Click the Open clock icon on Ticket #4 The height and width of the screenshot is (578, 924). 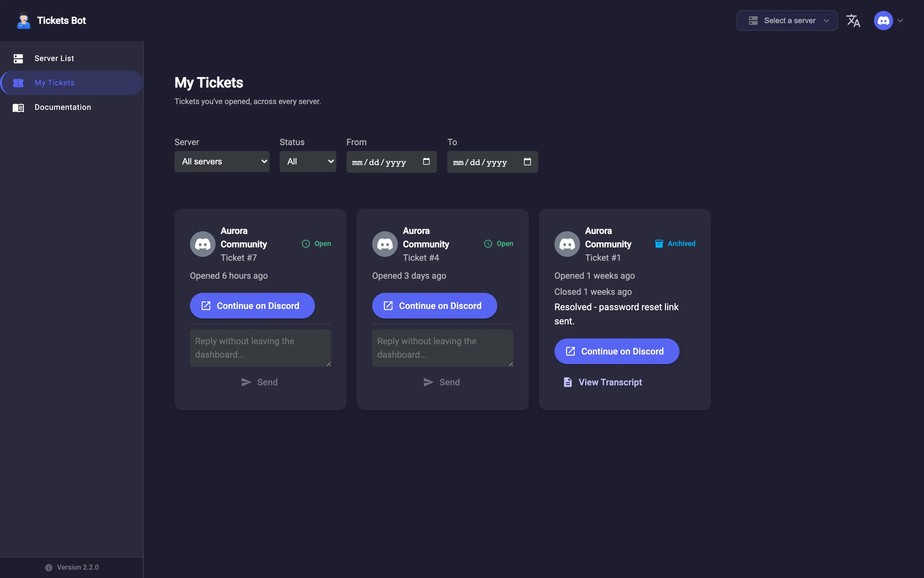coord(488,244)
